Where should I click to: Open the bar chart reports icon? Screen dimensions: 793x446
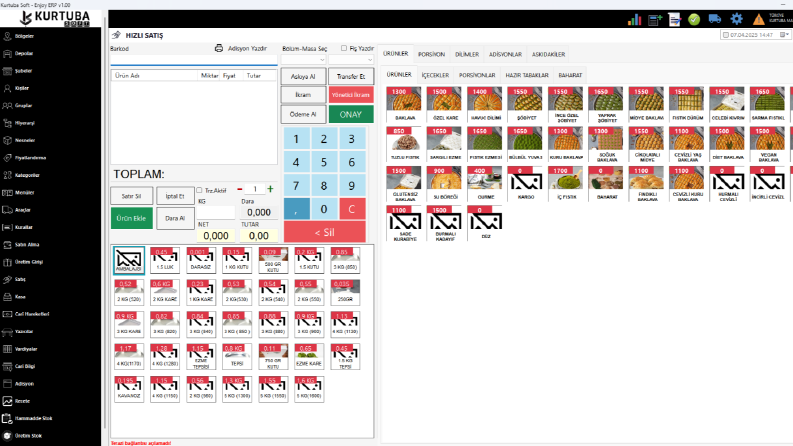pos(634,19)
